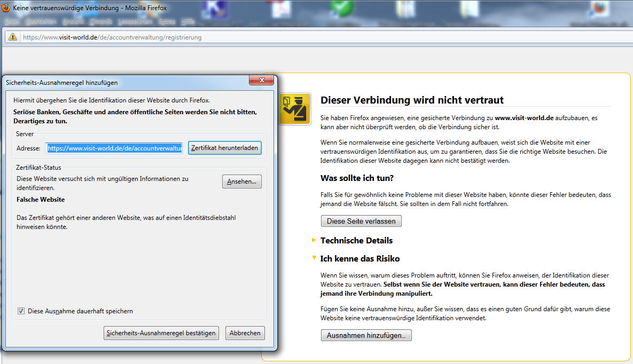Click the 'Diese Seite verlassen' button

point(361,221)
